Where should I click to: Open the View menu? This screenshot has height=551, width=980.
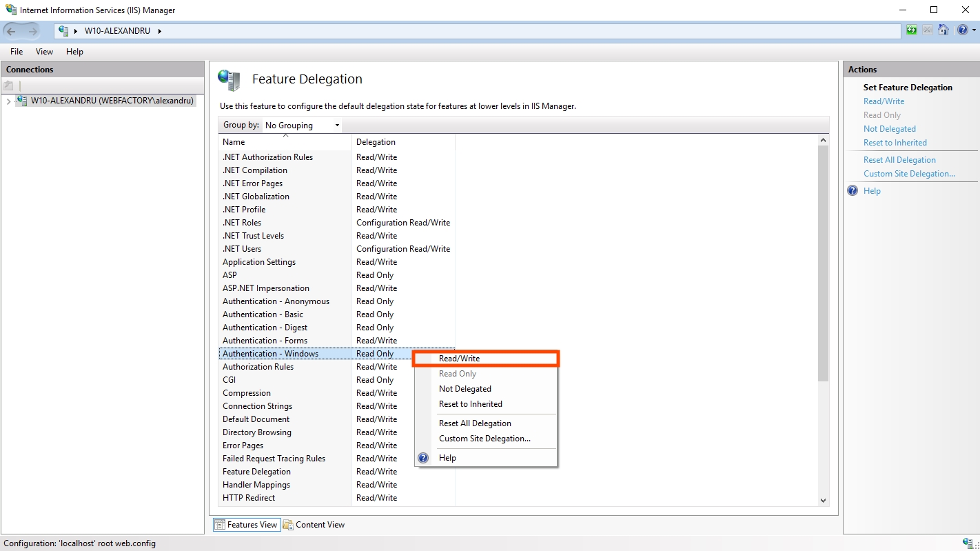pos(44,52)
